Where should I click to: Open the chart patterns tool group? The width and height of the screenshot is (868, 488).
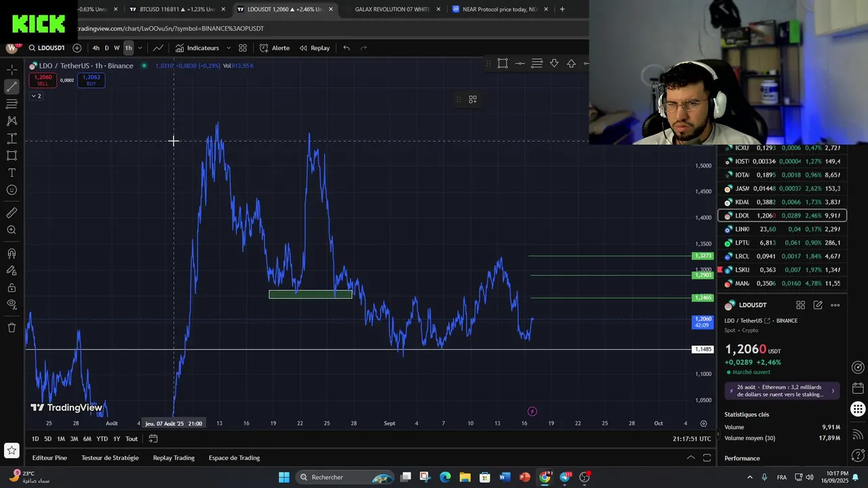coord(12,121)
